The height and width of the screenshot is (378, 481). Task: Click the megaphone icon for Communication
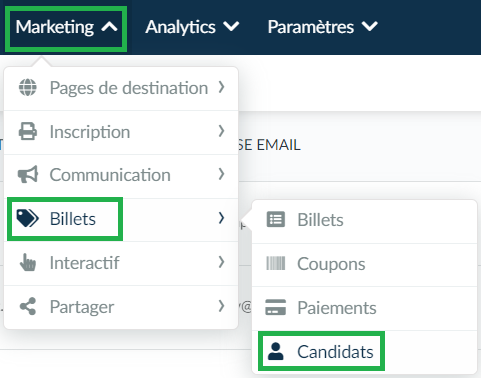click(28, 175)
